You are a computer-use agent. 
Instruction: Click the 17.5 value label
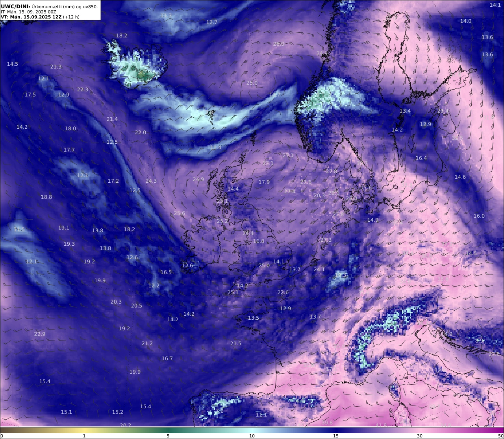pos(30,95)
